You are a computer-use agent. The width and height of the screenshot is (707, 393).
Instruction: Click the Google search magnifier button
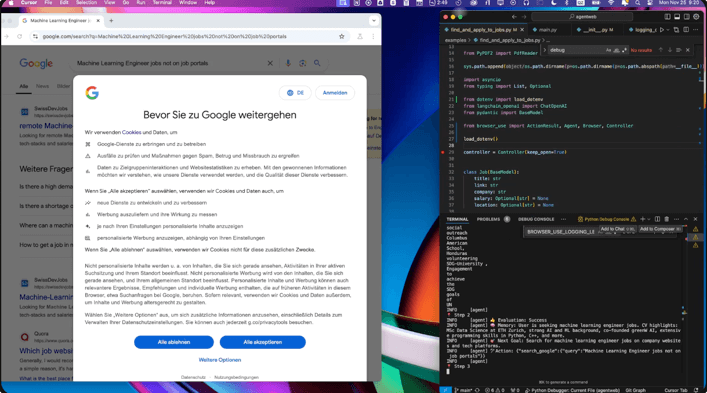coord(317,63)
